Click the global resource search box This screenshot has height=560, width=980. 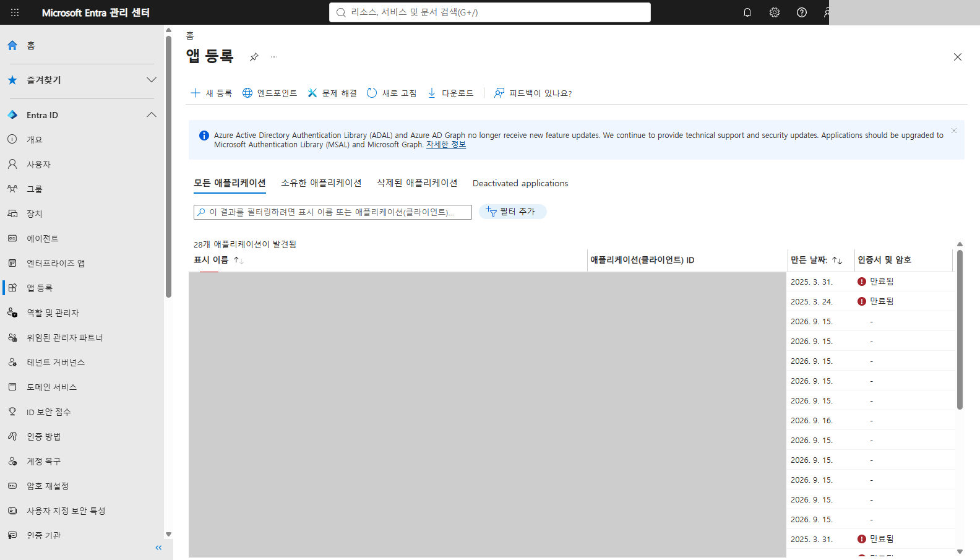[x=490, y=12]
